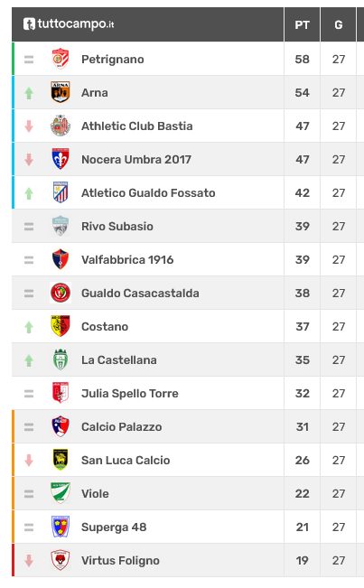Click the Superga 48 team name

pyautogui.click(x=114, y=527)
